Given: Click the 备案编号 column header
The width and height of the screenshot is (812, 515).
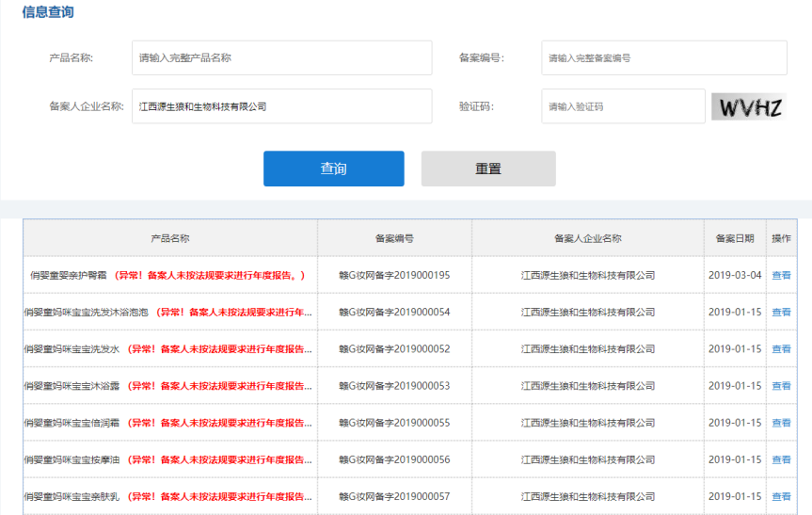Looking at the screenshot, I should pos(394,238).
